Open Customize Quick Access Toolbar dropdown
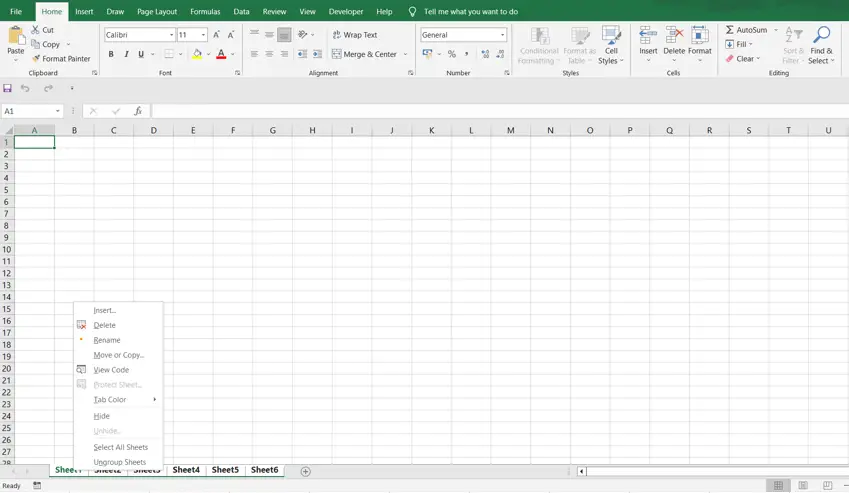 71,88
